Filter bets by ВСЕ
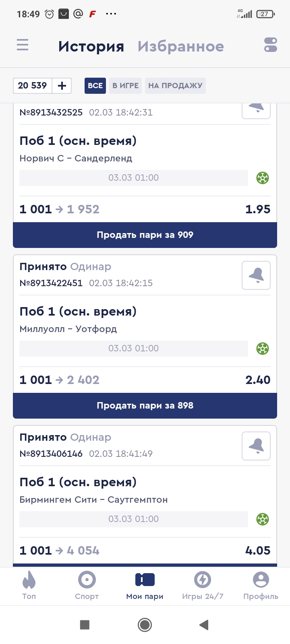The width and height of the screenshot is (290, 644). tap(95, 86)
